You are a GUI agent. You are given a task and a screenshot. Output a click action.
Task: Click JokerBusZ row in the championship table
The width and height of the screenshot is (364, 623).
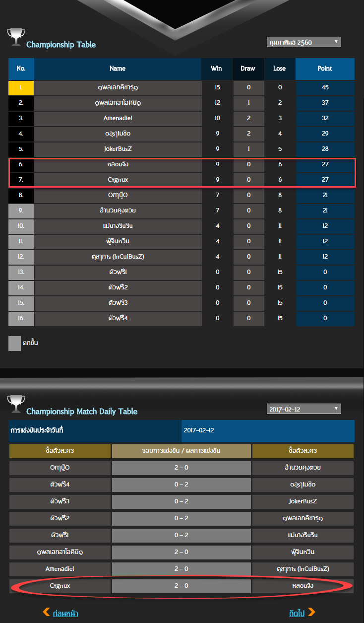coord(182,149)
